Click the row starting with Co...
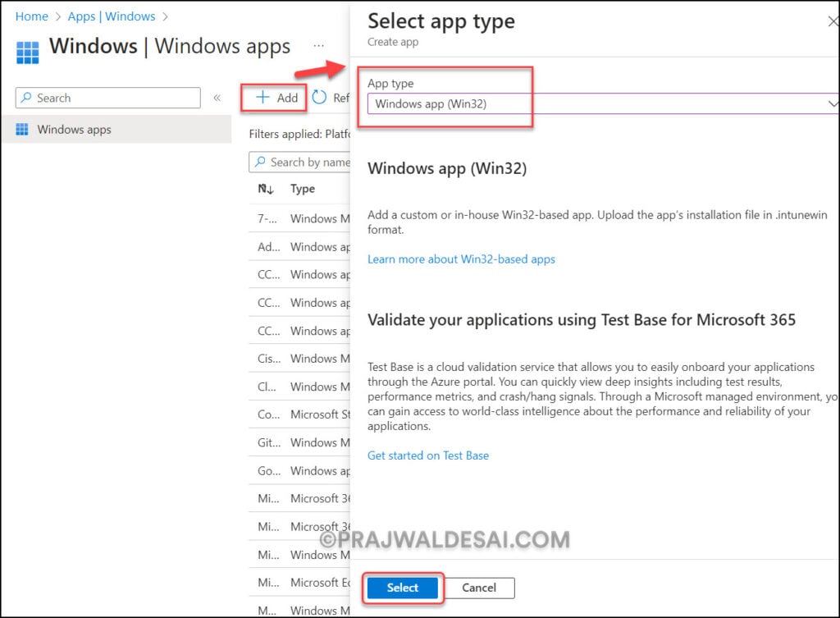840x618 pixels. (x=299, y=414)
